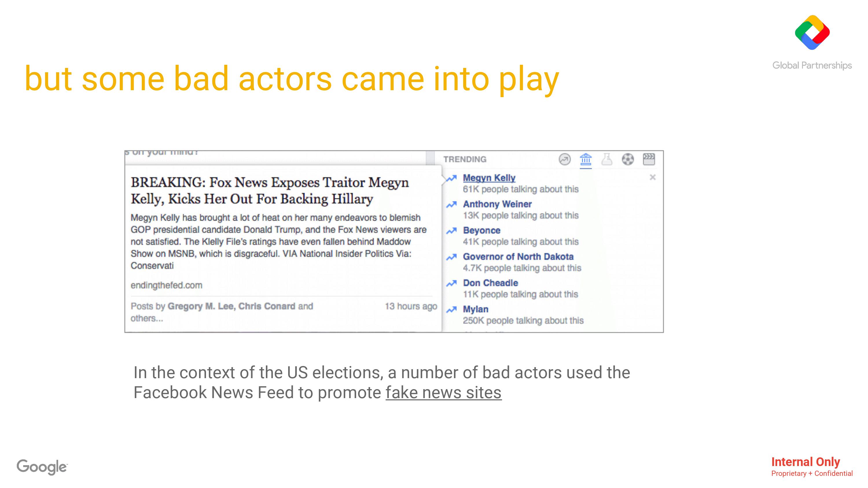This screenshot has width=868, height=488.
Task: Open the Beyonce trending topic
Action: click(481, 230)
